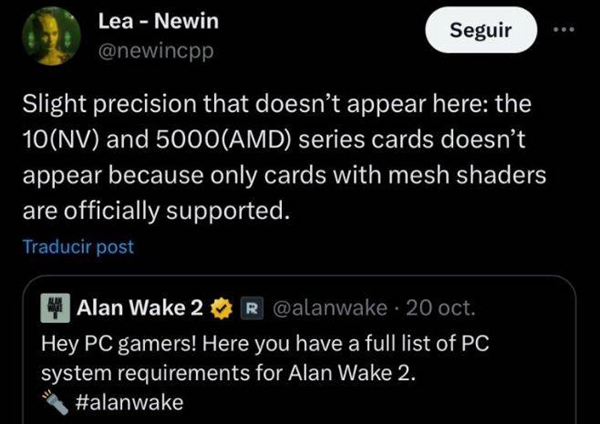Click the post's opening words "Slight precision"
Viewport: 600px width, 424px height.
click(x=93, y=105)
